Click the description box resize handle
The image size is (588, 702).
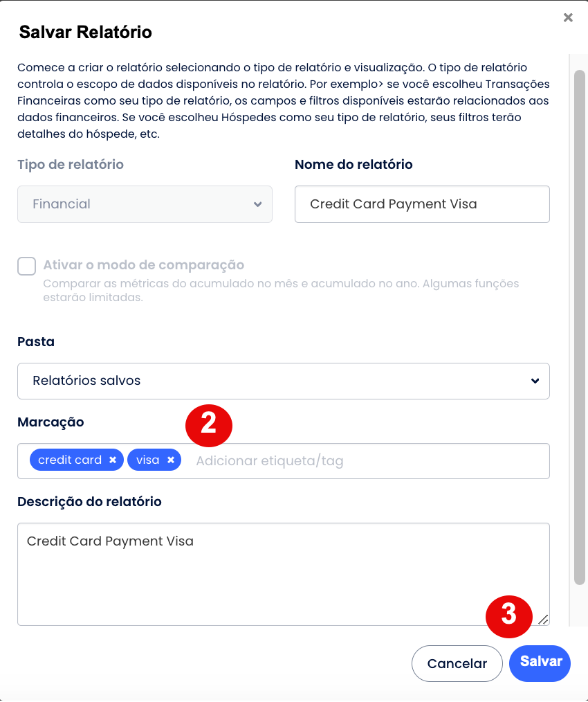pos(543,620)
